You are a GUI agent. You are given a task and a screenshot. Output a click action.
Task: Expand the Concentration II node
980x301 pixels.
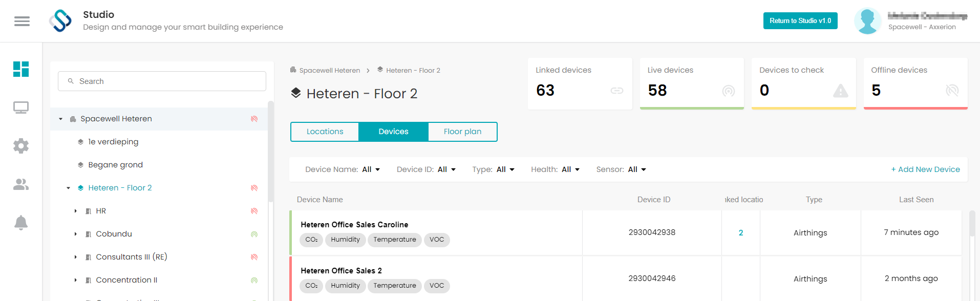click(75, 280)
